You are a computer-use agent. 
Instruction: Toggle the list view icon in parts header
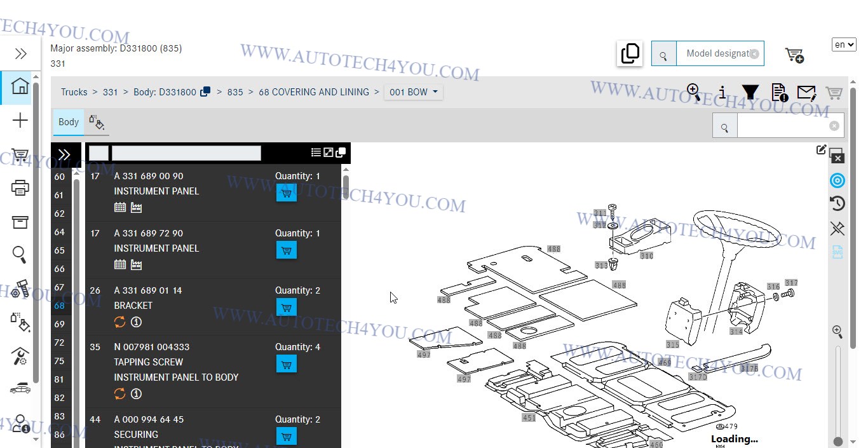click(x=316, y=153)
